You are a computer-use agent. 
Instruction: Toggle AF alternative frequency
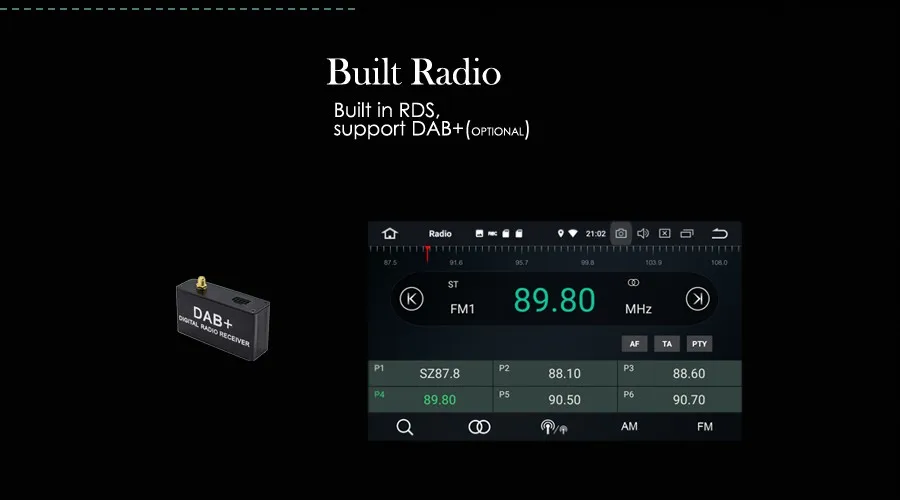pyautogui.click(x=634, y=344)
